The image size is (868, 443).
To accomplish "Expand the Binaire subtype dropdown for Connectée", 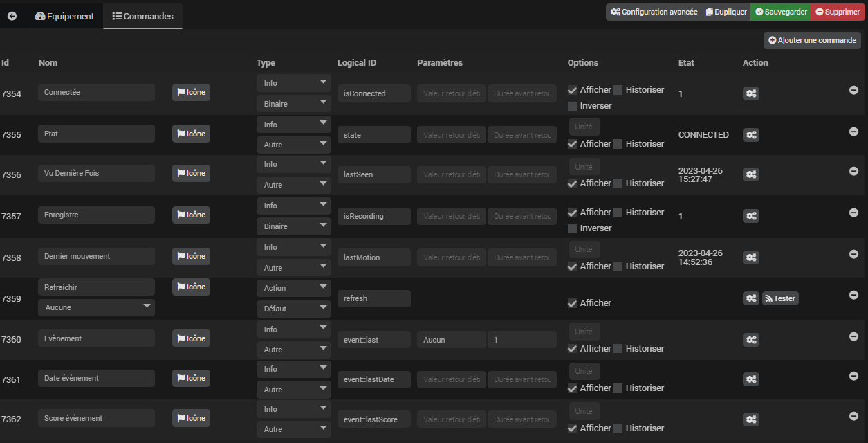I will [x=293, y=104].
